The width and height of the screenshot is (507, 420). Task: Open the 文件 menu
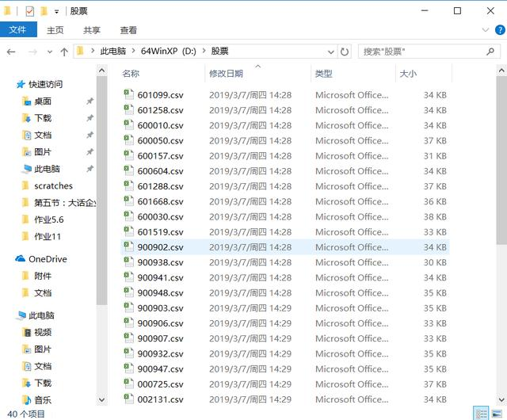click(x=18, y=30)
